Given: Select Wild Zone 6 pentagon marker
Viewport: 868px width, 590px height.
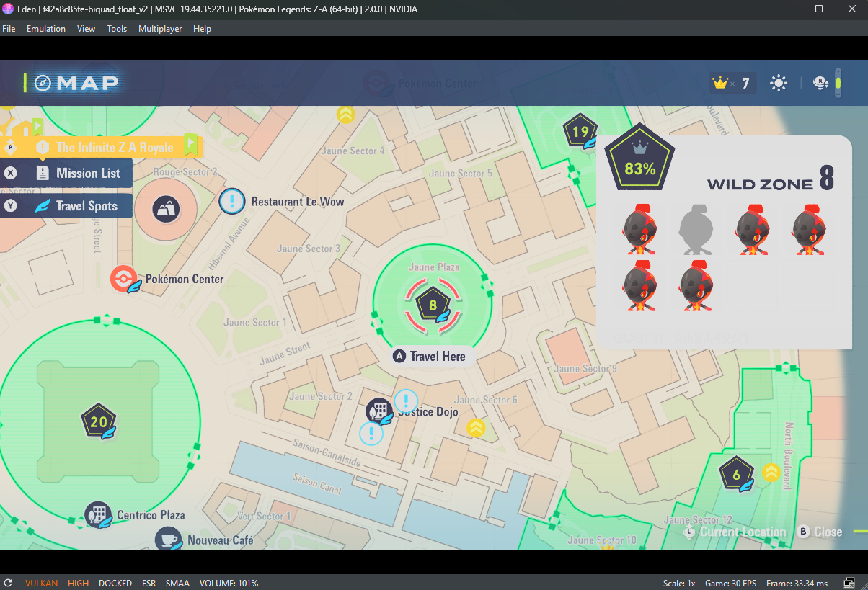Looking at the screenshot, I should coord(736,474).
